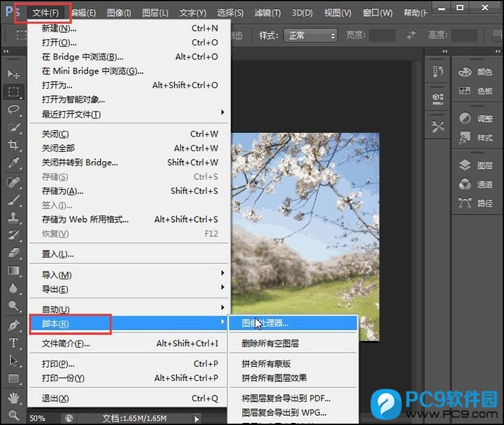Choose 打开(O)... menu item
504x425 pixels.
(129, 43)
